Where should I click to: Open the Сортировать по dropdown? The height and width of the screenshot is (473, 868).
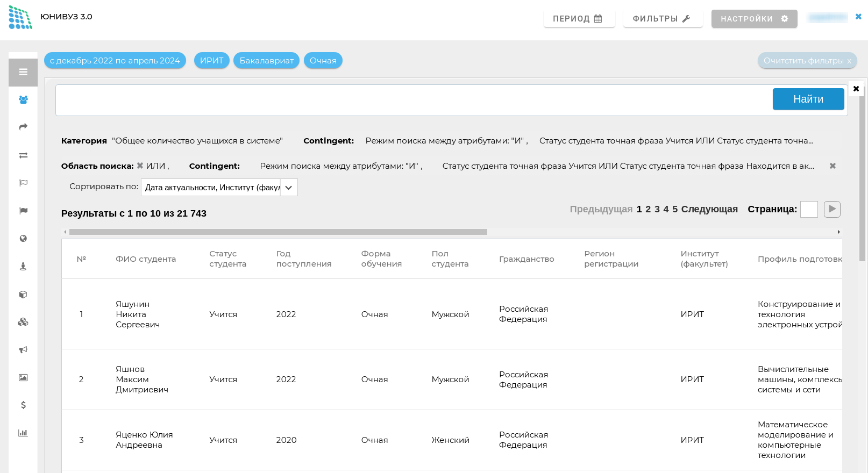coord(219,188)
